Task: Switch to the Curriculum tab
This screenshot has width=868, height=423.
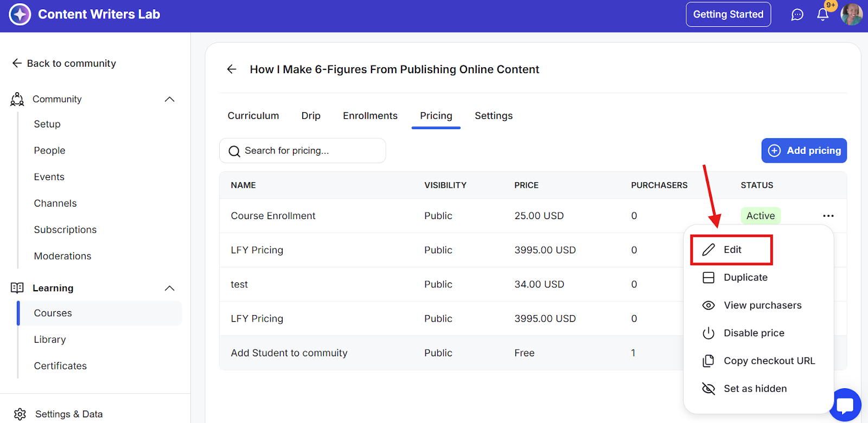Action: 253,116
